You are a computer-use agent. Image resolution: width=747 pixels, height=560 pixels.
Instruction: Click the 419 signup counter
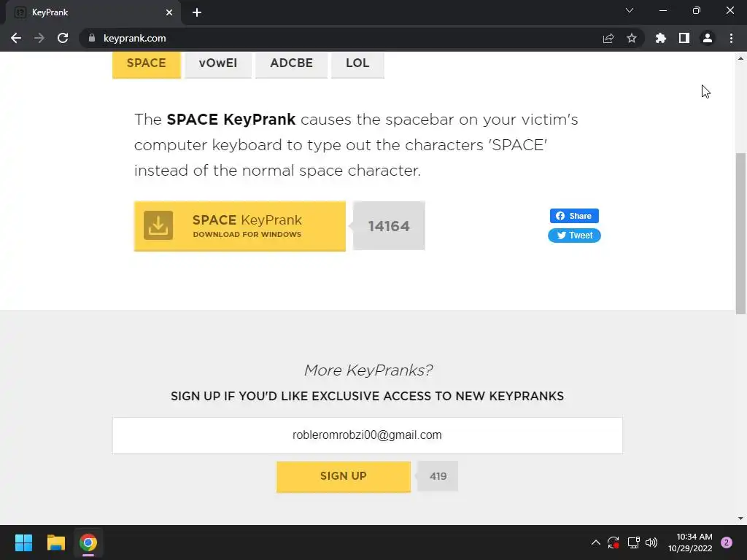[x=438, y=476]
